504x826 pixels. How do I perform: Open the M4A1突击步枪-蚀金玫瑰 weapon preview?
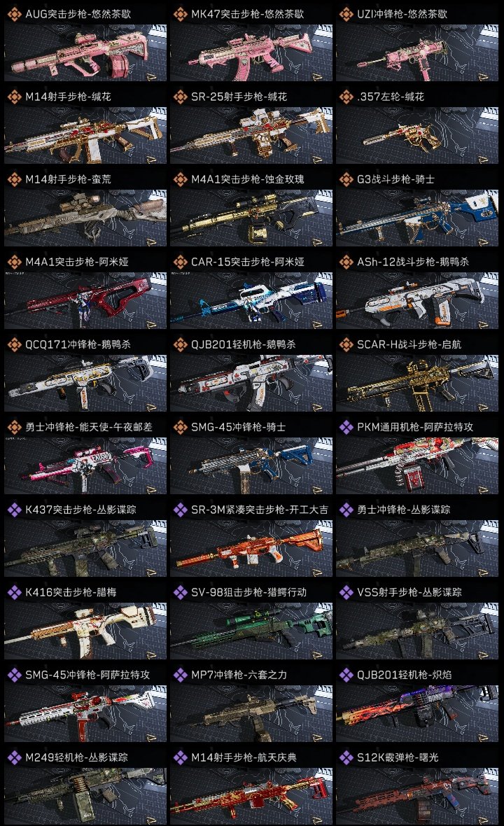pyautogui.click(x=251, y=218)
